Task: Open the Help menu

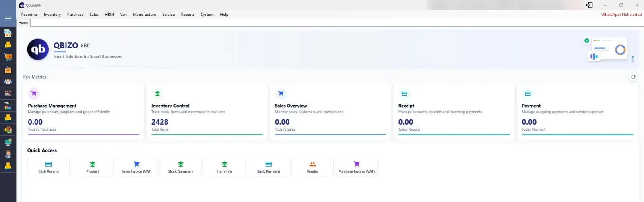Action: 224,15
